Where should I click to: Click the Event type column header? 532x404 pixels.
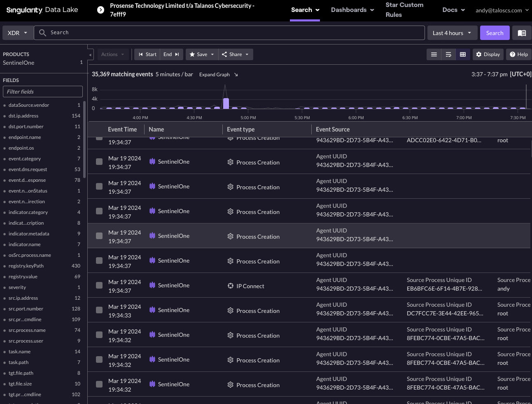tap(241, 129)
